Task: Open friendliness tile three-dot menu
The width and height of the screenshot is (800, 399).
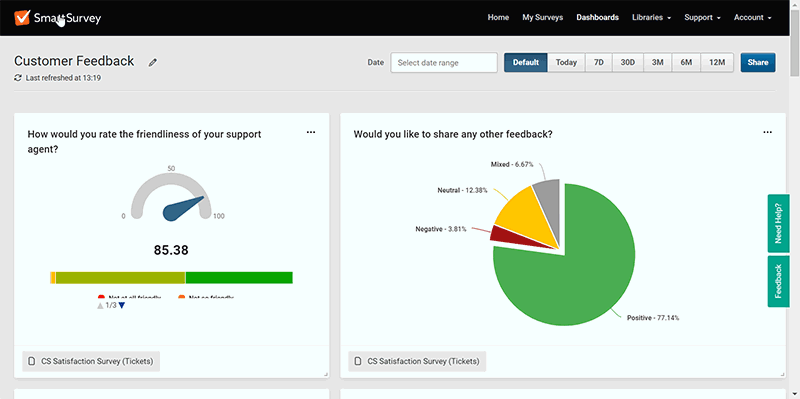Action: pos(311,132)
